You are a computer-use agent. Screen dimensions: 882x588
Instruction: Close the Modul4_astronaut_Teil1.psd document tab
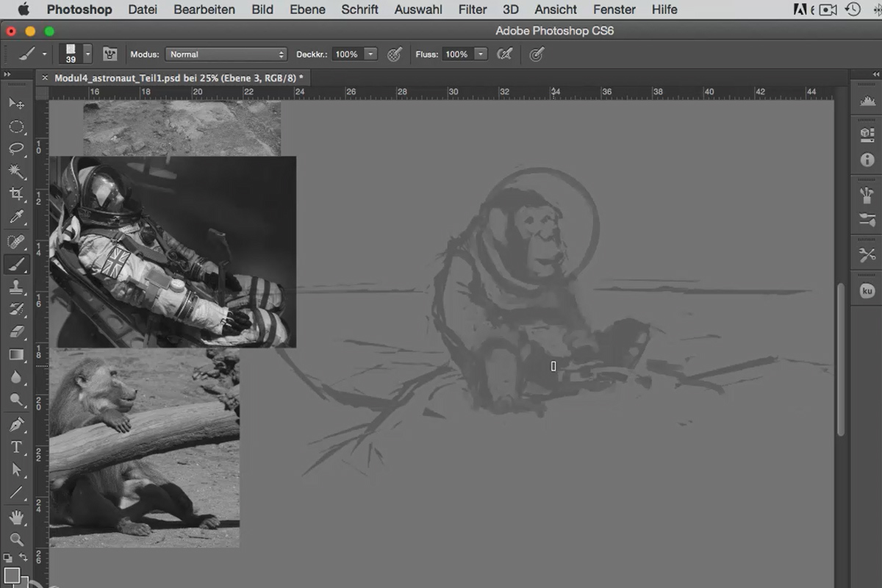(44, 77)
